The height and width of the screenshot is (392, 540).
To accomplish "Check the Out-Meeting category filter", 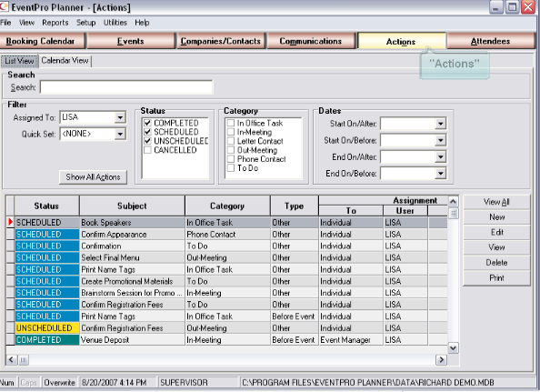I will pos(231,150).
